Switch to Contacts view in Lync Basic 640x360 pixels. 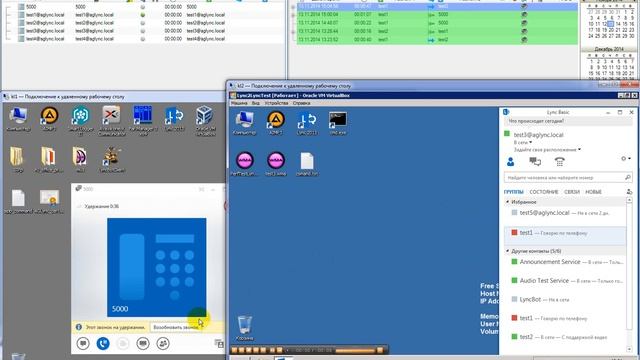pyautogui.click(x=510, y=162)
